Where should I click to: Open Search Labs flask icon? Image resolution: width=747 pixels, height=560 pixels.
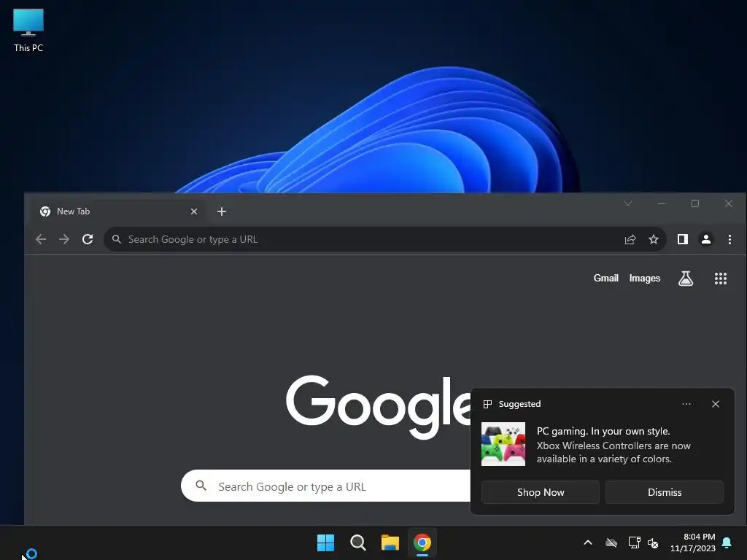point(686,278)
